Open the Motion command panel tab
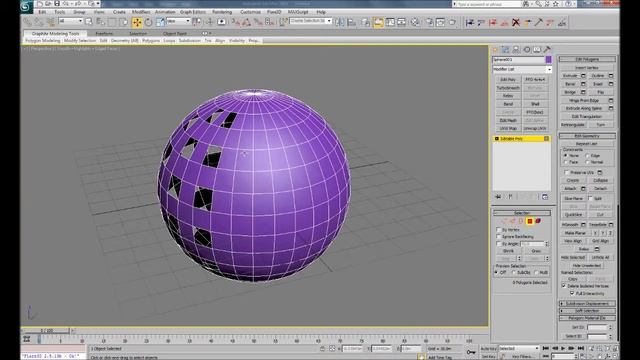Image resolution: width=640 pixels, height=360 pixels. (527, 49)
